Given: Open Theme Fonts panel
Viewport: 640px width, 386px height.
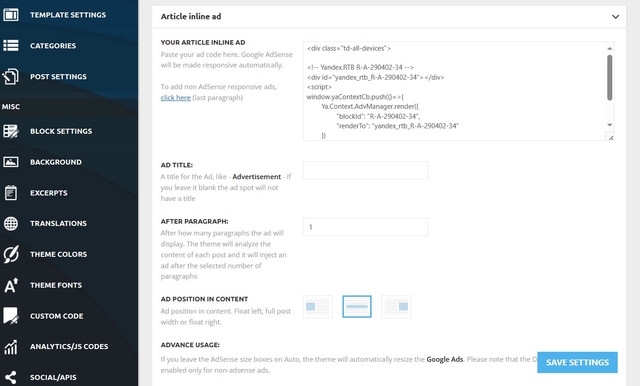Looking at the screenshot, I should [56, 285].
